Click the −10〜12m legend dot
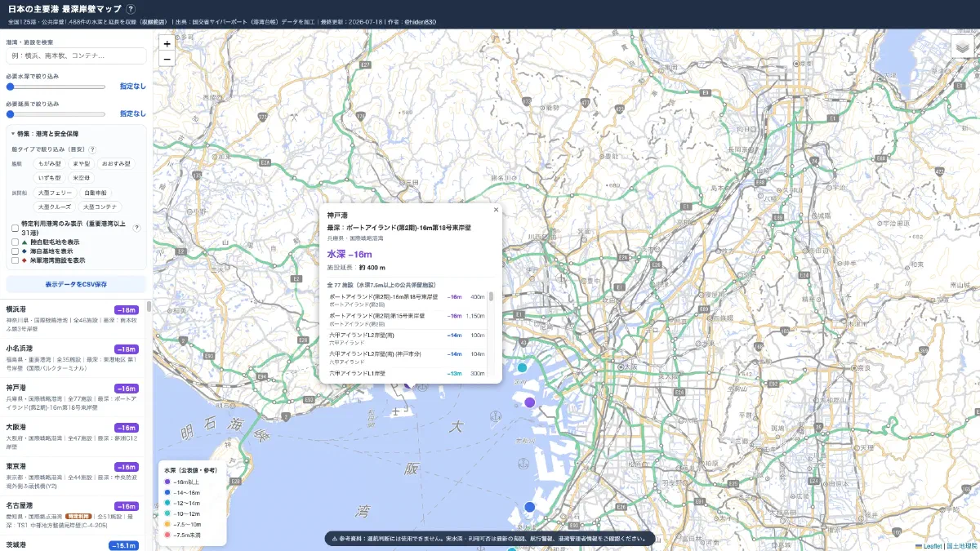 click(167, 513)
